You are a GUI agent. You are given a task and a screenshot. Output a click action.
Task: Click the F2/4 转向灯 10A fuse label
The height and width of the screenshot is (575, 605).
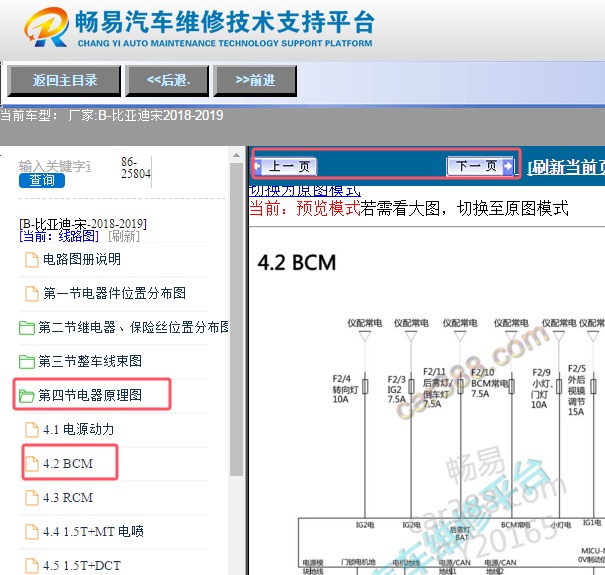click(x=345, y=389)
